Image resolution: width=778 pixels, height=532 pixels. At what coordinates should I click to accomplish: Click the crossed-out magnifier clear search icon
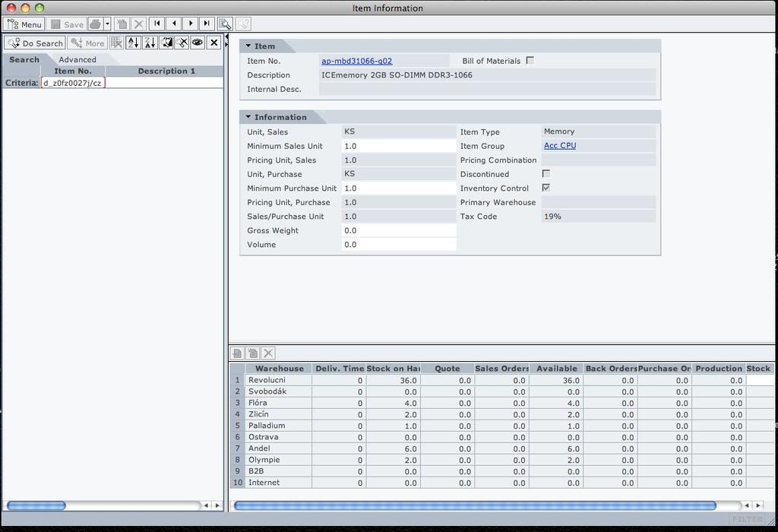pyautogui.click(x=182, y=43)
